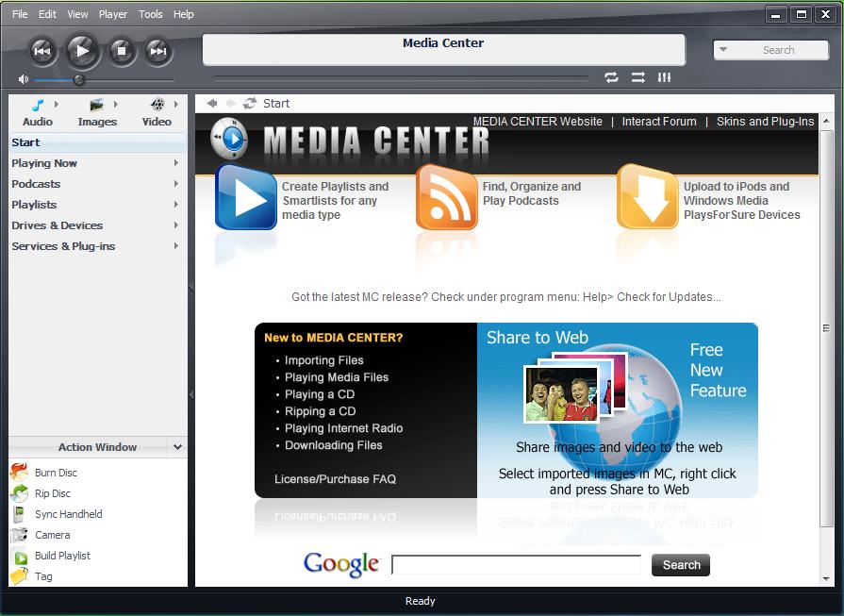The image size is (844, 616).
Task: Click the Burn Disc icon
Action: tap(19, 473)
